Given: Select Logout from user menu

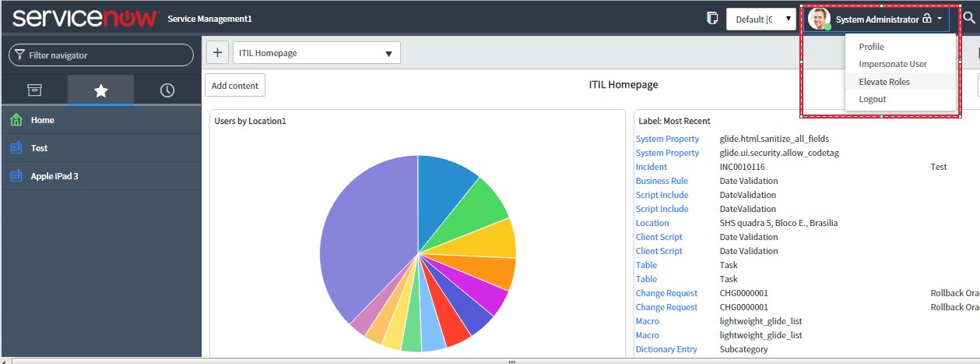Looking at the screenshot, I should point(873,99).
